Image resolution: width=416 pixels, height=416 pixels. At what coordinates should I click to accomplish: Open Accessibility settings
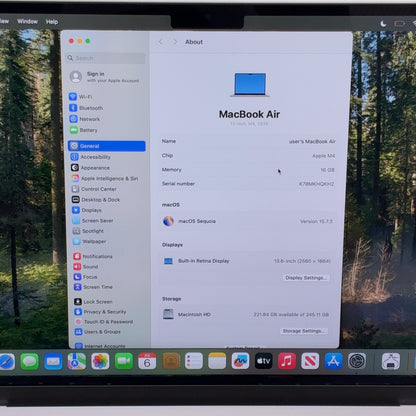(x=91, y=157)
